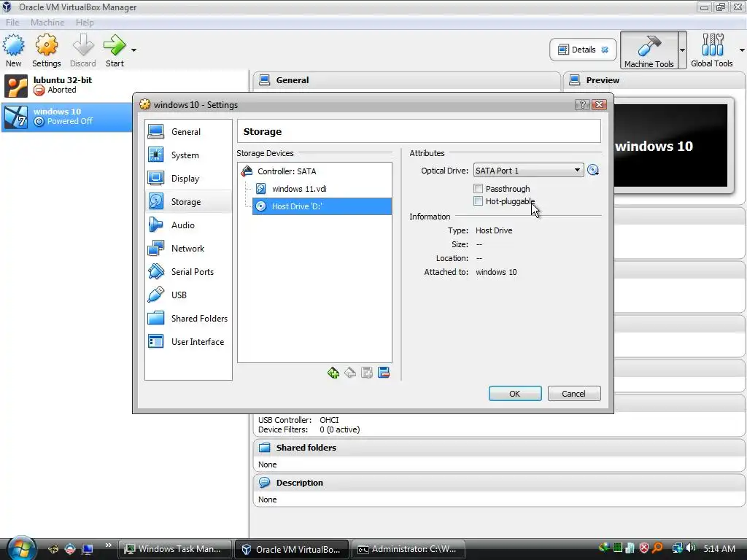Click the volume icon in system tray
The width and height of the screenshot is (747, 560).
click(690, 548)
